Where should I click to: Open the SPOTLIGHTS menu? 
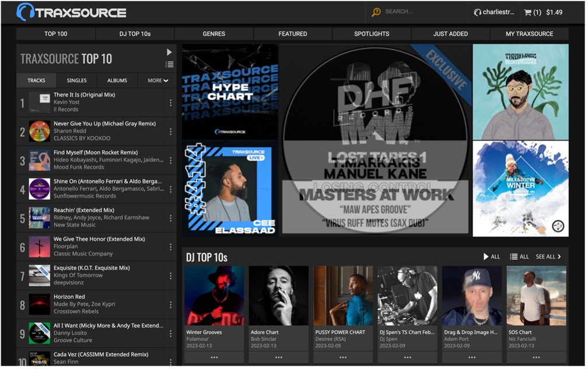pos(372,34)
